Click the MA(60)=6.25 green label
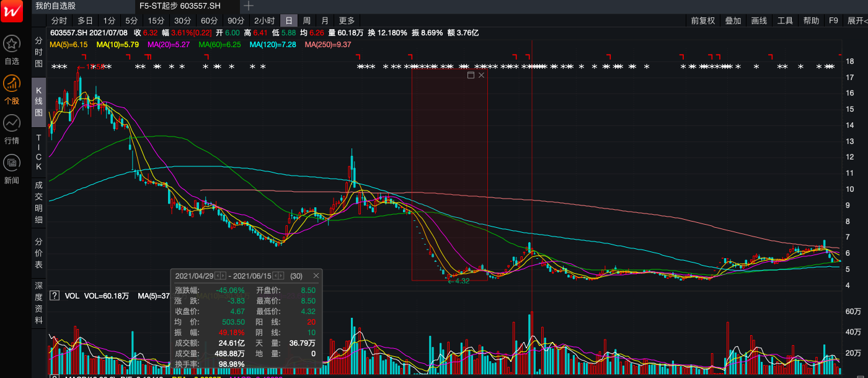 pyautogui.click(x=219, y=45)
